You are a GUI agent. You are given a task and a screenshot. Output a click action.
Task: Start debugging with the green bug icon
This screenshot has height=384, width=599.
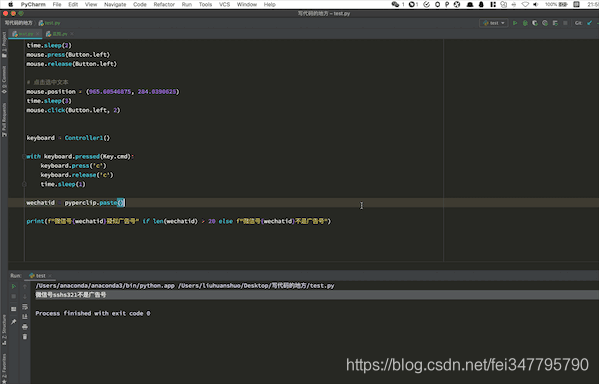point(525,23)
